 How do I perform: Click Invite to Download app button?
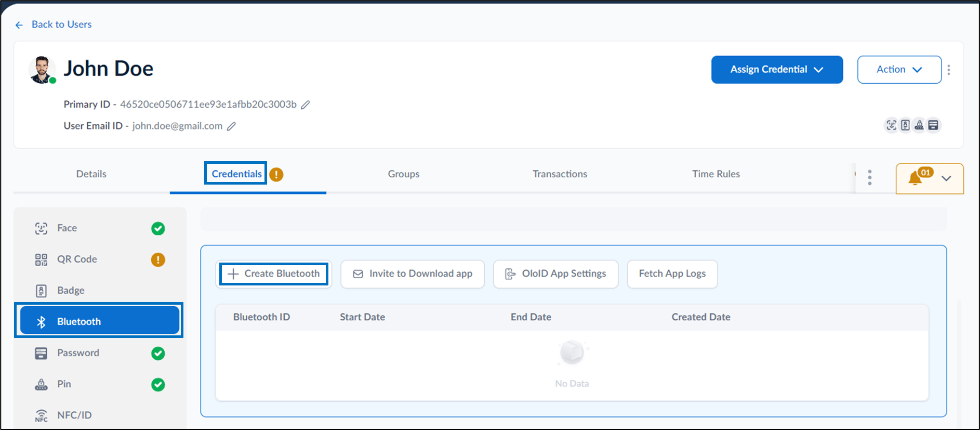coord(413,274)
